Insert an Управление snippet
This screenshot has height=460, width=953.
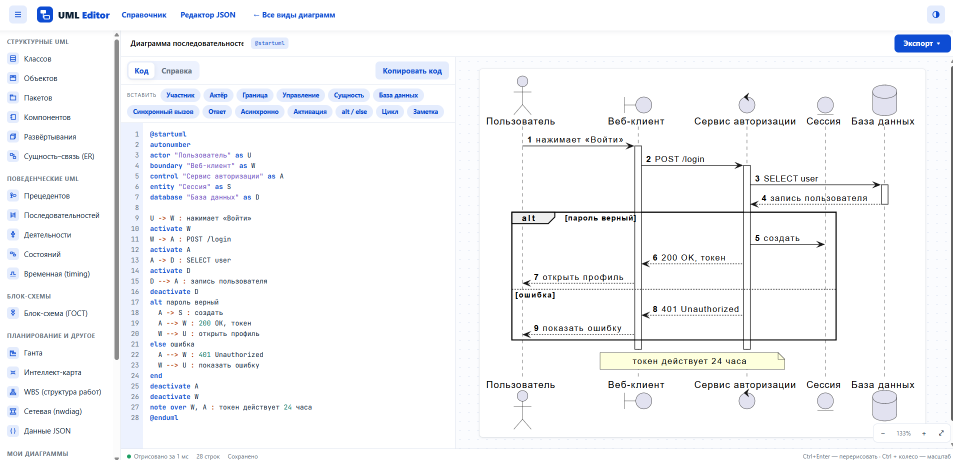tap(300, 95)
